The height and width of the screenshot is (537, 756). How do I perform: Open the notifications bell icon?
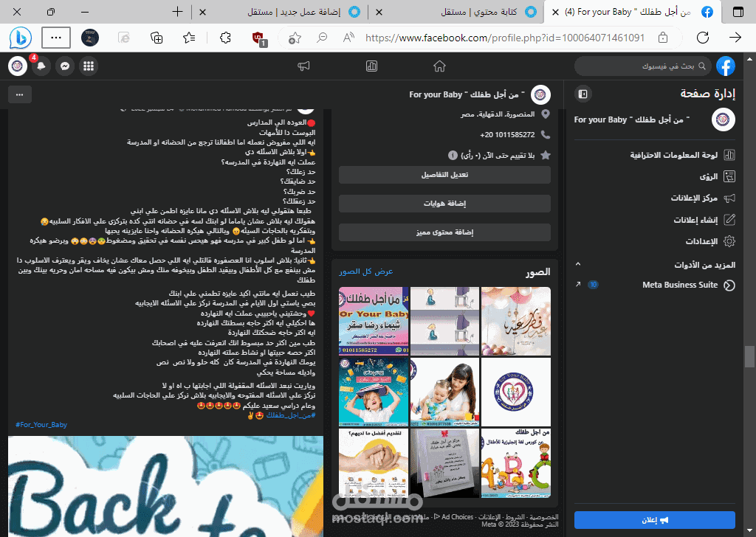click(x=41, y=66)
